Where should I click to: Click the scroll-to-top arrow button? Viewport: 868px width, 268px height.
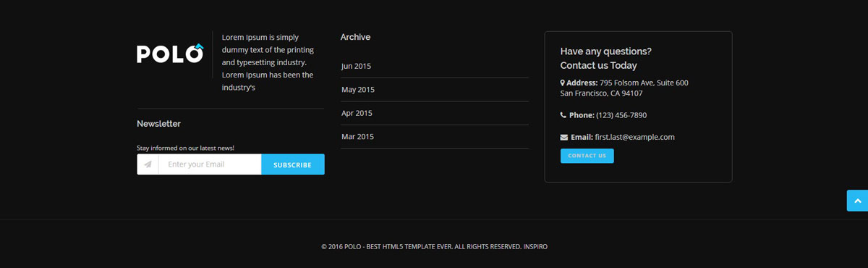click(x=857, y=201)
